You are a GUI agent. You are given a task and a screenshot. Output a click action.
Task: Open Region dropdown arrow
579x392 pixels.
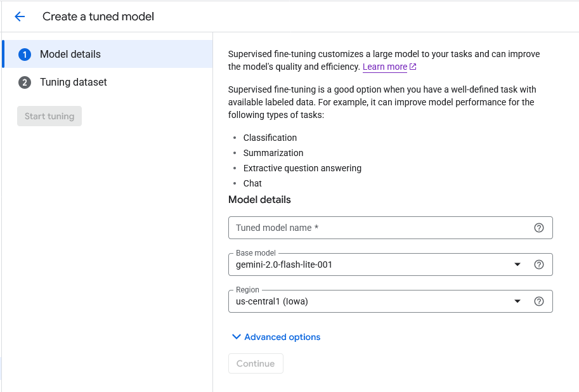click(517, 301)
